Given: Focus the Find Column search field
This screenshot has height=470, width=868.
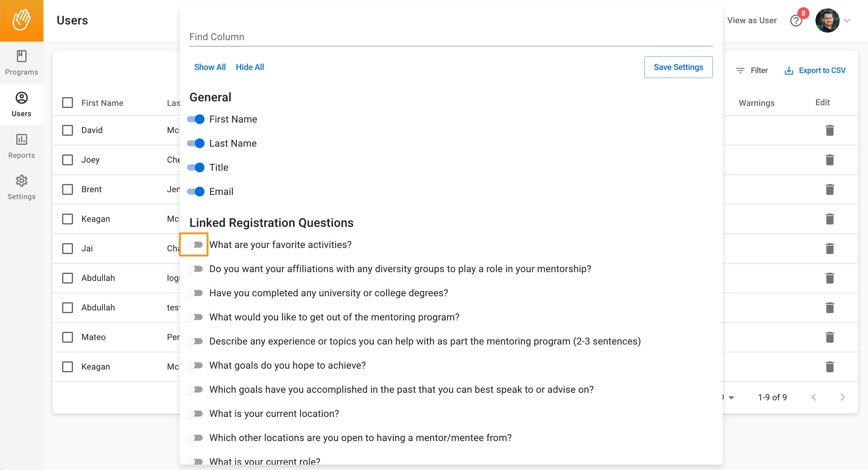Looking at the screenshot, I should point(451,37).
